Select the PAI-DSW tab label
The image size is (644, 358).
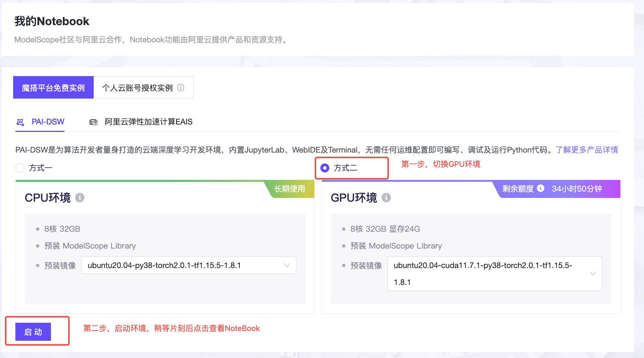48,122
